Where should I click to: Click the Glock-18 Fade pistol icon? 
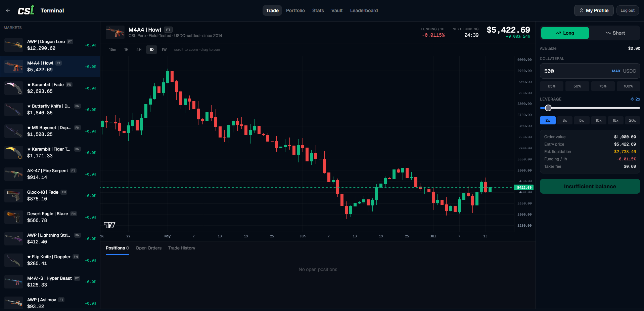point(14,195)
